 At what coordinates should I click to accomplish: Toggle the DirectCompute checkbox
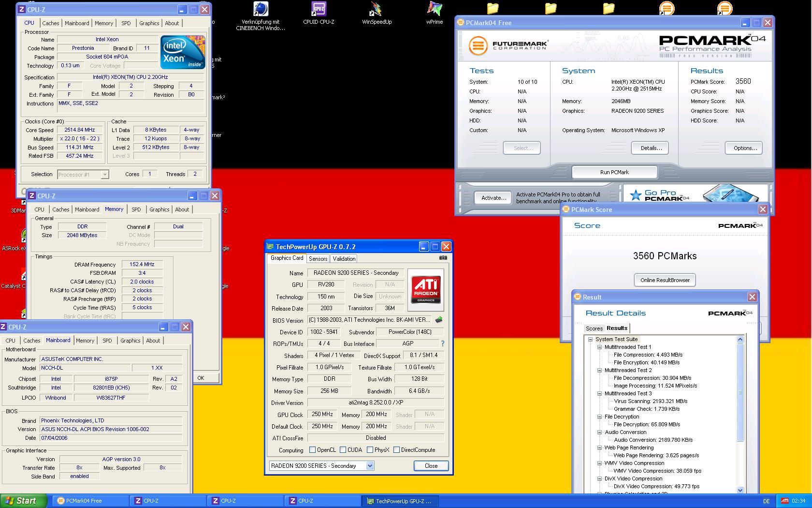(x=396, y=450)
